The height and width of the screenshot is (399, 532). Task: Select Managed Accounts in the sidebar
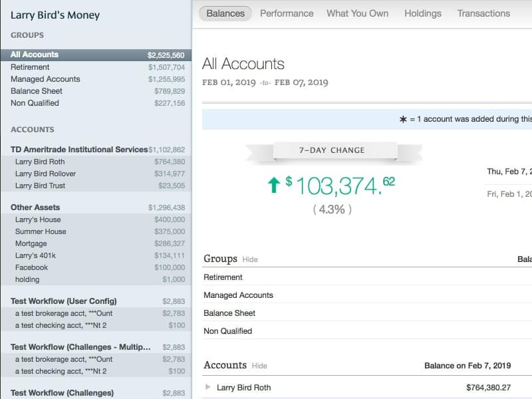(45, 79)
